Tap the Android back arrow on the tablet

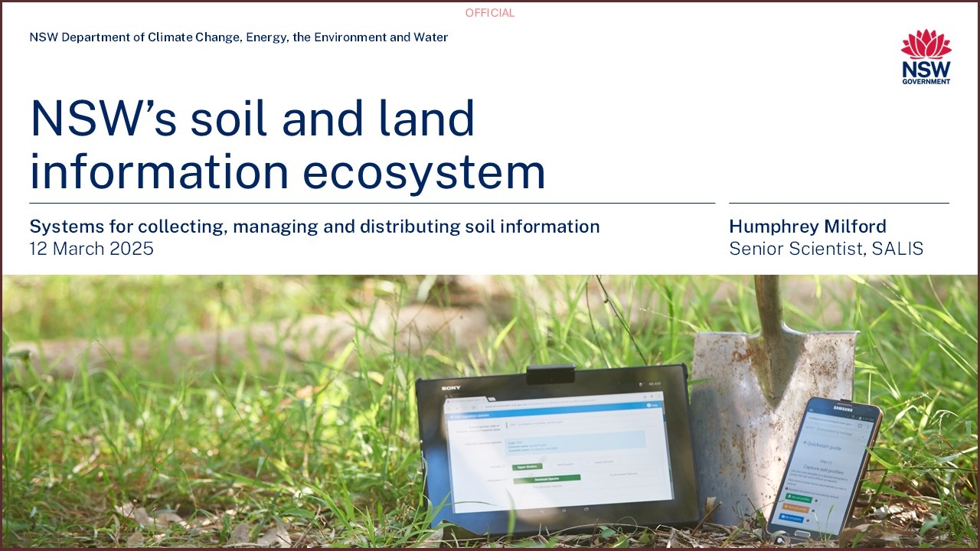[x=543, y=510]
